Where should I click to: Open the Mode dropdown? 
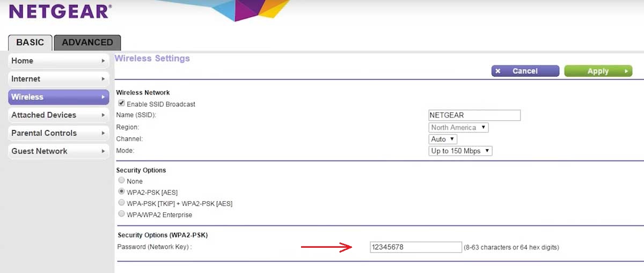pyautogui.click(x=460, y=151)
